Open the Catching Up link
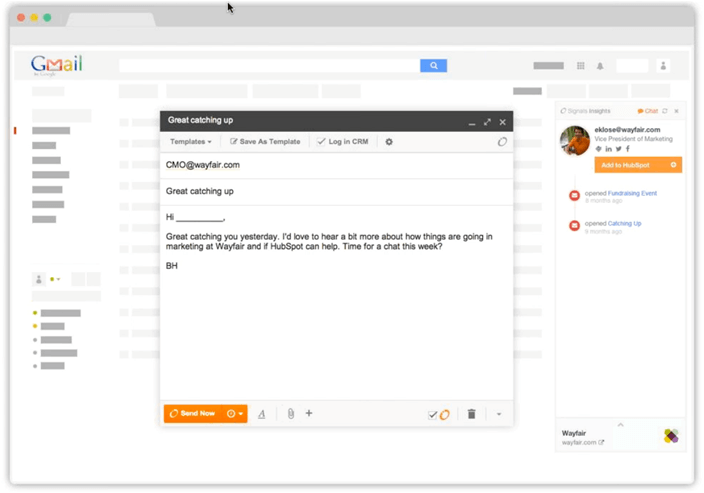The image size is (704, 493). click(x=625, y=224)
